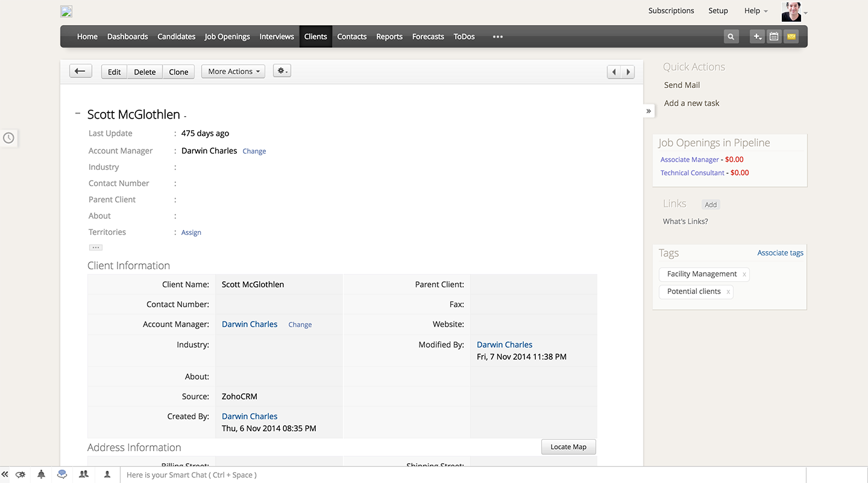This screenshot has height=483, width=868.
Task: Open the Associate Manager job opening link
Action: pyautogui.click(x=690, y=160)
